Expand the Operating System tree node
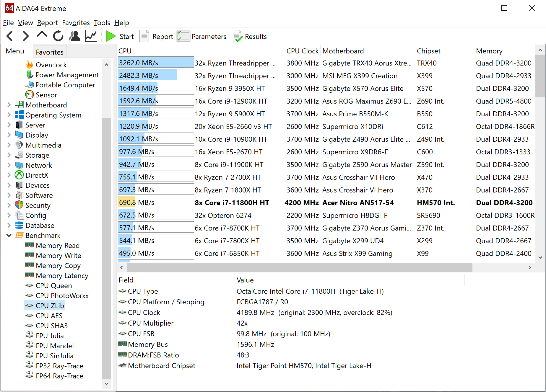This screenshot has height=392, width=546. [9, 115]
